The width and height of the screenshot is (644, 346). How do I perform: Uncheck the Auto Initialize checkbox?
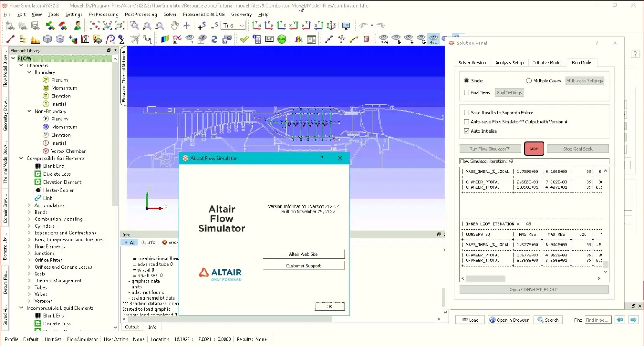(x=466, y=131)
